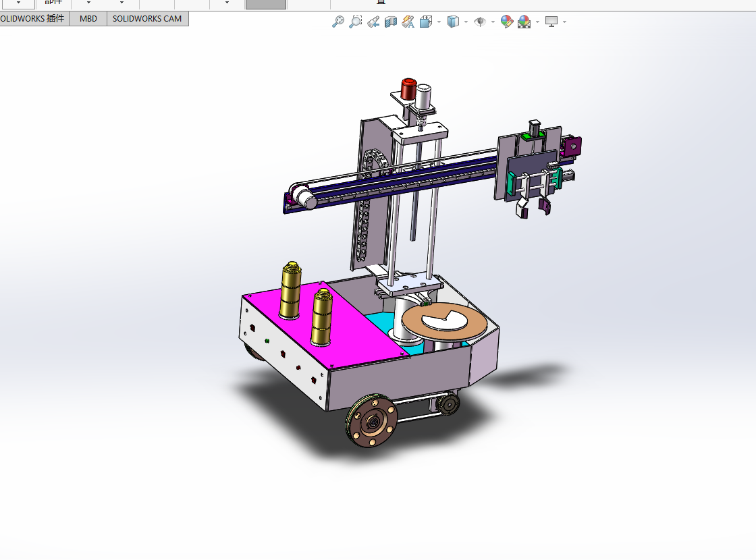Switch to the SOLIDWORKS 插件 tab
756x560 pixels.
(x=33, y=19)
